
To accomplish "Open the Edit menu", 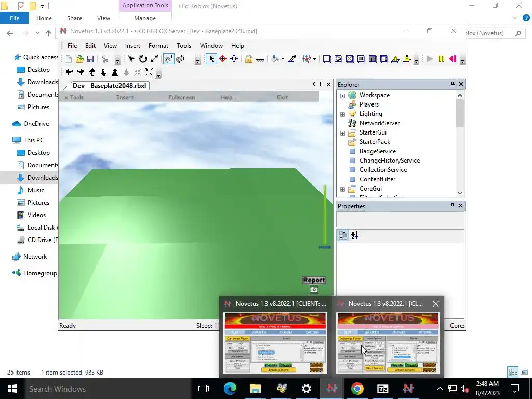I will click(90, 46).
